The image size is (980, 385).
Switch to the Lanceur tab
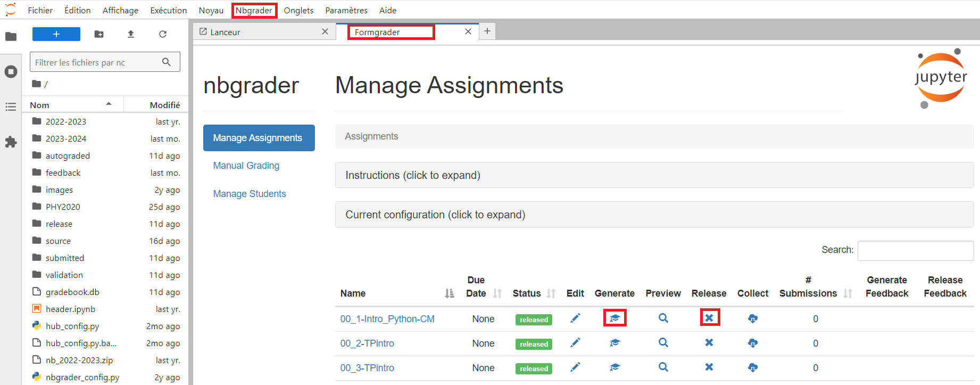[x=264, y=32]
